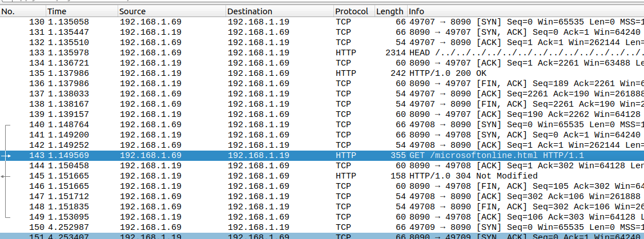Screen dimensions: 644x239
Task: Click the response arrow marker beside packet 145
Action: click(6, 176)
